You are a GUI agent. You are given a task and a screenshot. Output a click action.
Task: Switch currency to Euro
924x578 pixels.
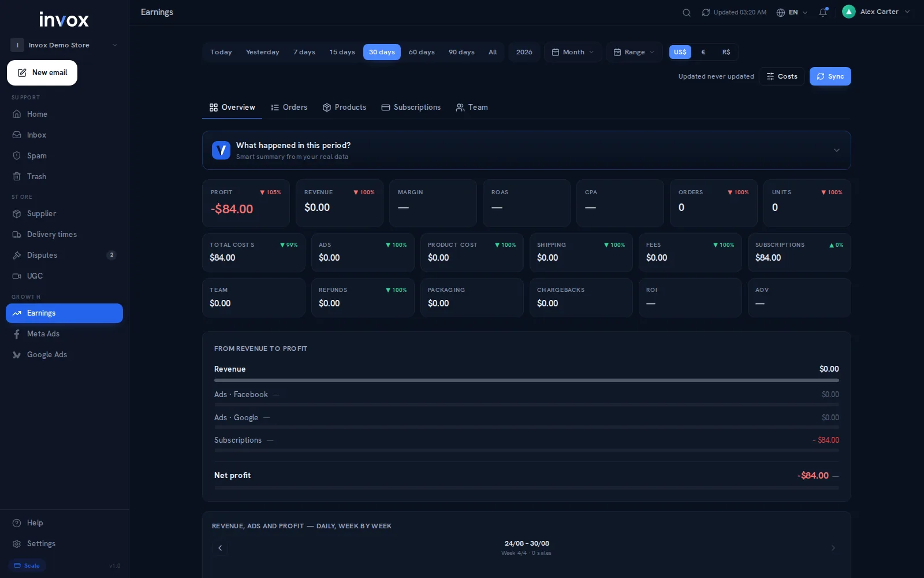(x=703, y=52)
